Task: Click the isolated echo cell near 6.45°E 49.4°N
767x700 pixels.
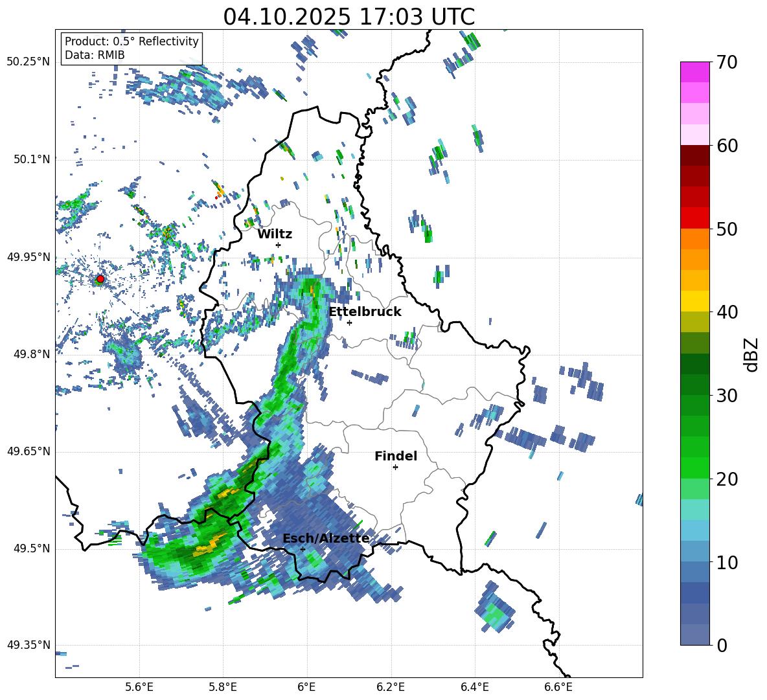Action: pos(494,607)
